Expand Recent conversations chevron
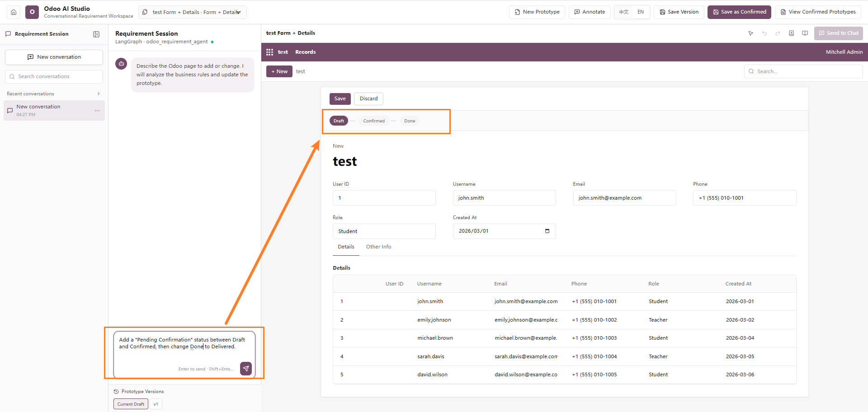 click(99, 94)
